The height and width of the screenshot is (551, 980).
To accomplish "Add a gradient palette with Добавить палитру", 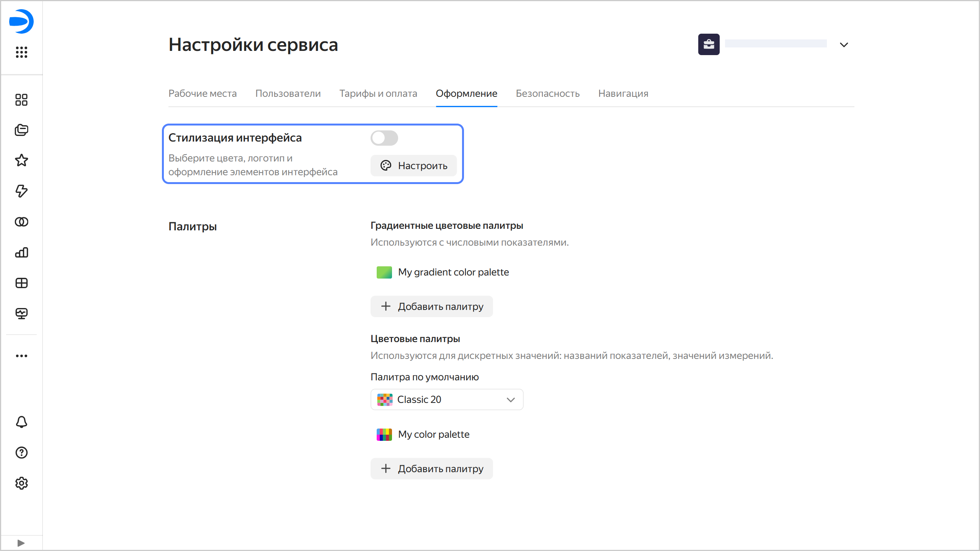I will point(431,306).
